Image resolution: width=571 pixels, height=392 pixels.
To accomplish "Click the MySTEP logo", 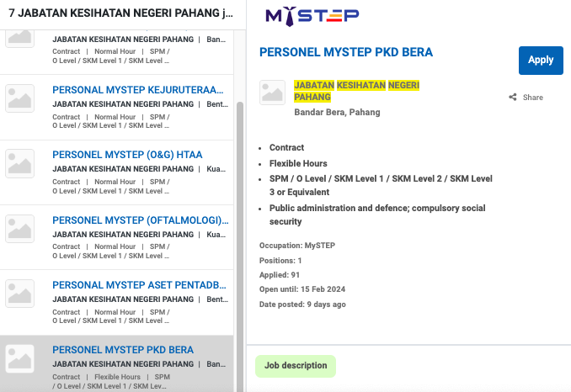I will point(312,15).
